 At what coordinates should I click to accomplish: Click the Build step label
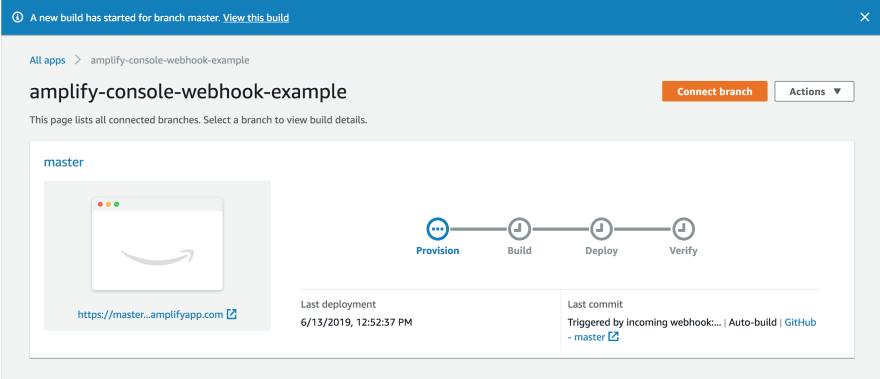(519, 251)
